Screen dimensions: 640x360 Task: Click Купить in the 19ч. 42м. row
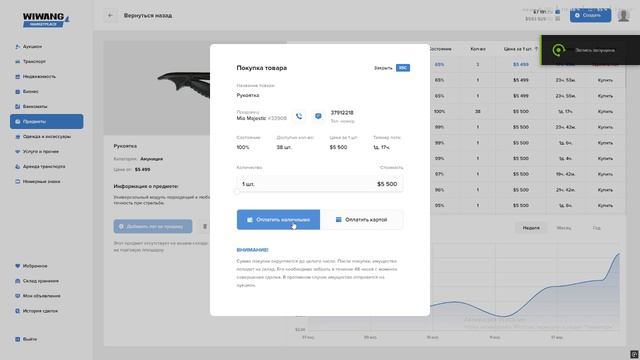pos(605,174)
